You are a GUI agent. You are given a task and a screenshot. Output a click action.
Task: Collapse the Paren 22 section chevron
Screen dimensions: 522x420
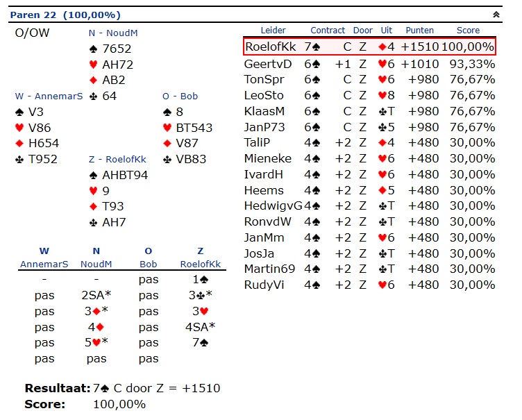[x=496, y=15]
